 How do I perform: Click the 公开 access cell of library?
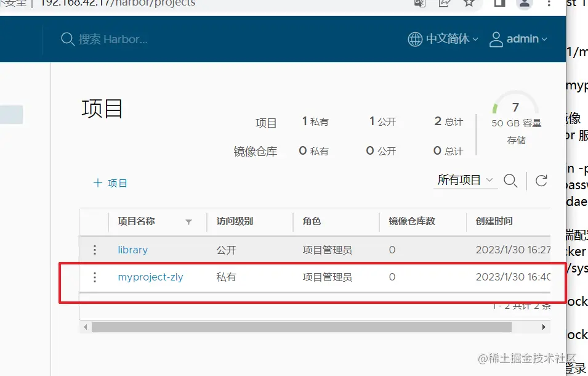click(226, 250)
